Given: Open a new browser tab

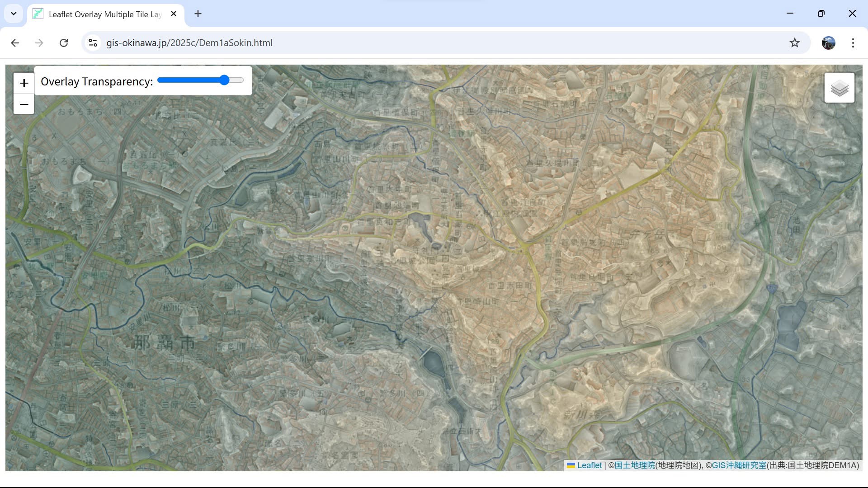Looking at the screenshot, I should [198, 14].
